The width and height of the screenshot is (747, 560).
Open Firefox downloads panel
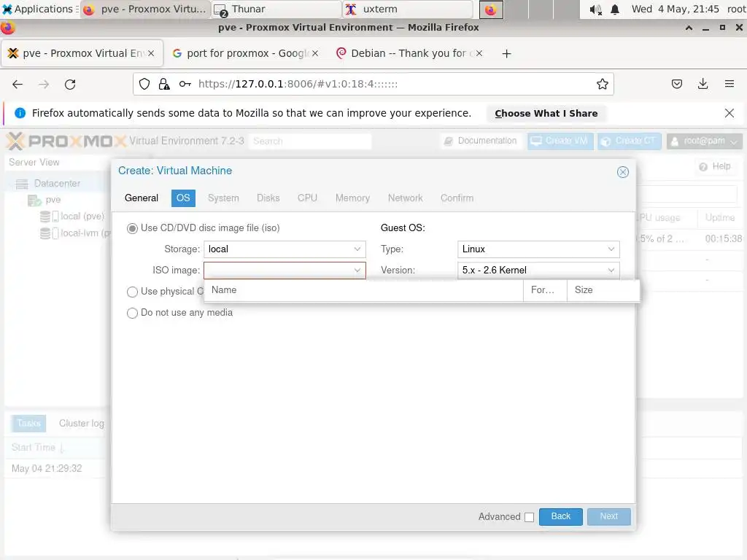pos(703,85)
